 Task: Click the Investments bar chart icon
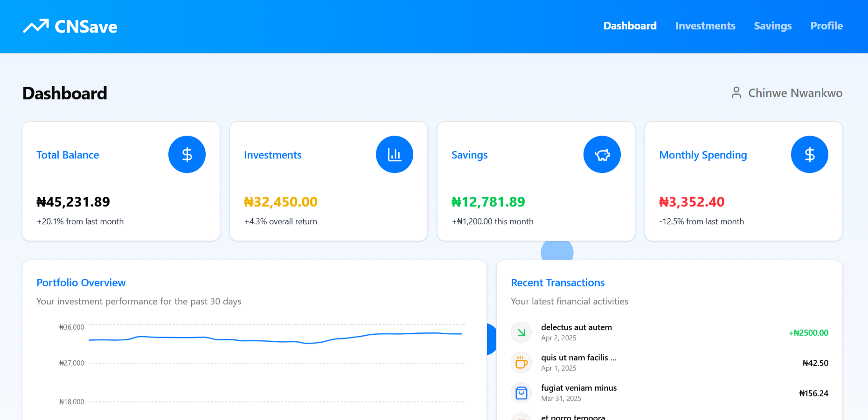395,154
